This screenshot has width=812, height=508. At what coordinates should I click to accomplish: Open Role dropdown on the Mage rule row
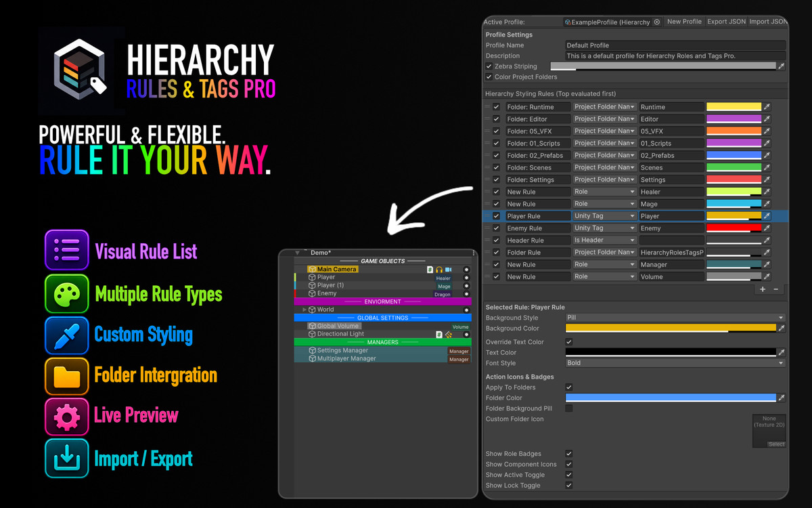(x=604, y=204)
